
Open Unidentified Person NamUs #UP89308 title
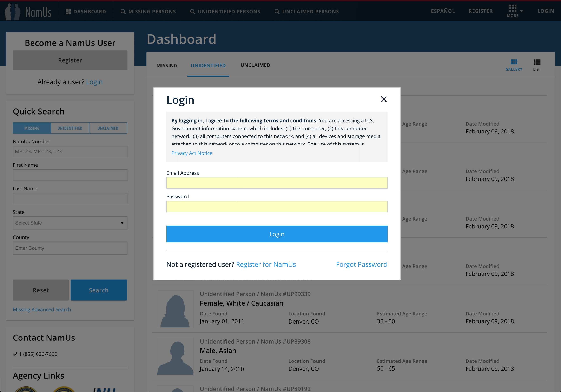point(255,341)
